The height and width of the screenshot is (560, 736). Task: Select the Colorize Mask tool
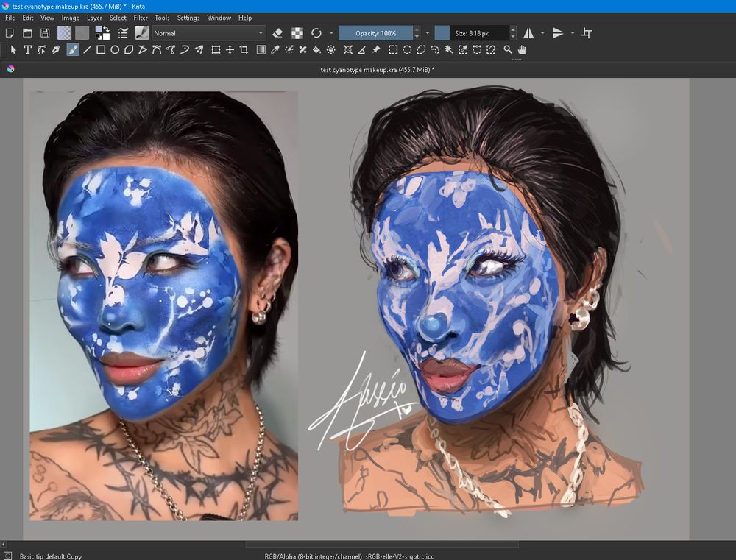[x=289, y=50]
